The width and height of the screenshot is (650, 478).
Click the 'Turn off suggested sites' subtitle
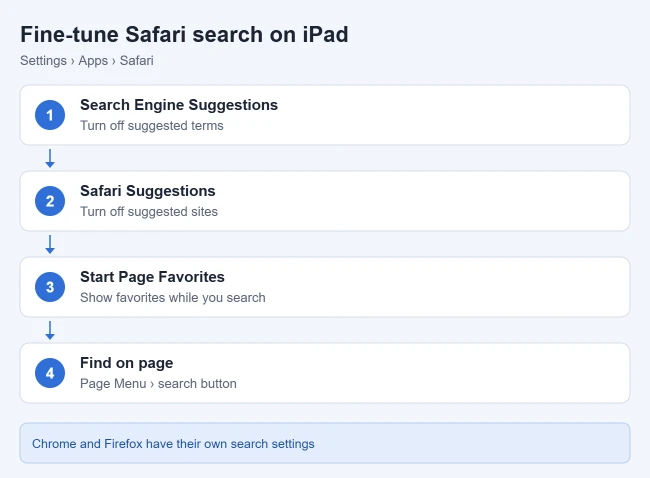click(x=149, y=211)
